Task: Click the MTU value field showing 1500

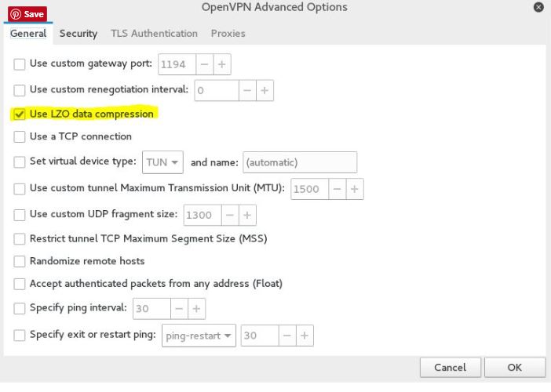Action: [x=309, y=189]
